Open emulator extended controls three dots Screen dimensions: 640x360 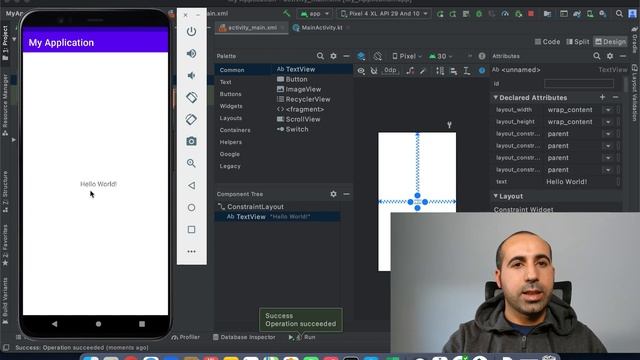tap(191, 251)
